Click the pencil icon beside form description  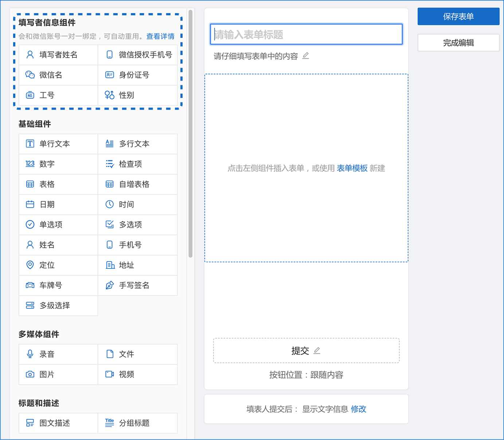pyautogui.click(x=306, y=56)
